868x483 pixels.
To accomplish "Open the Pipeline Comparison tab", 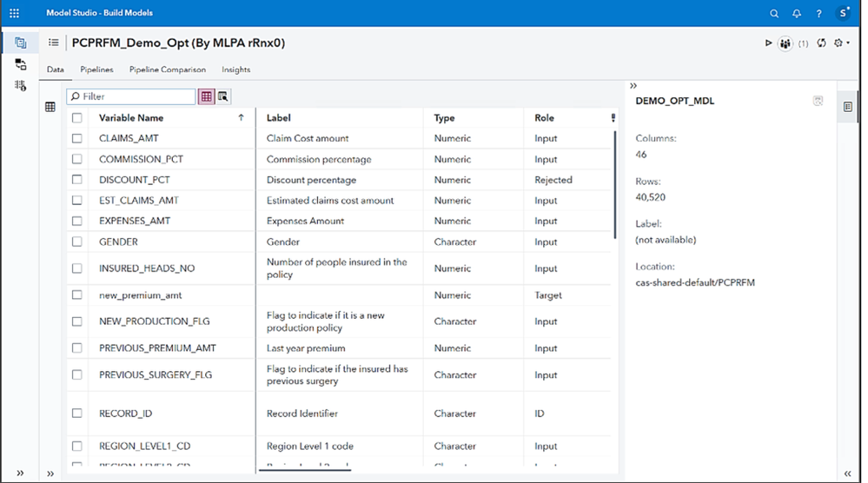I will point(168,69).
